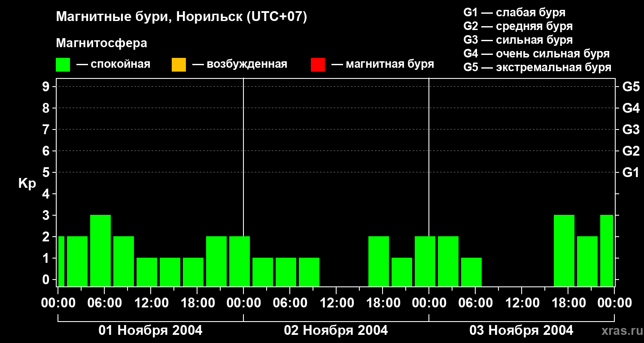Click the 'Магнитосфера' heading

click(101, 43)
